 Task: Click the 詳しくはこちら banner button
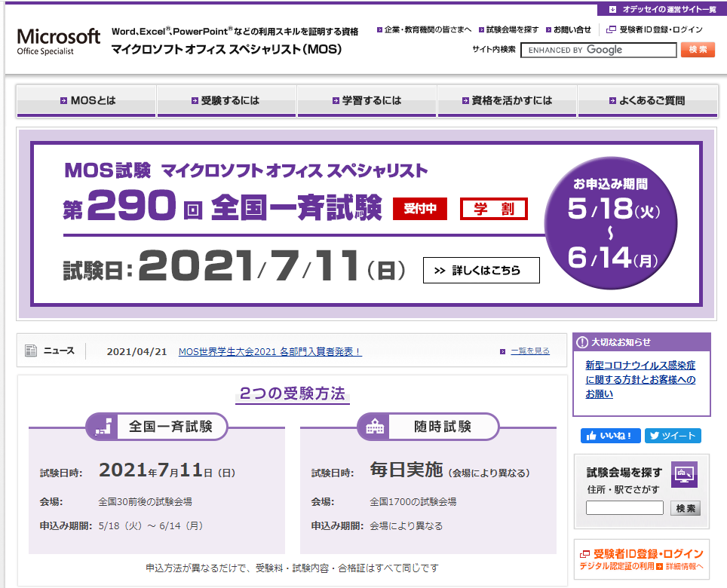tap(481, 270)
